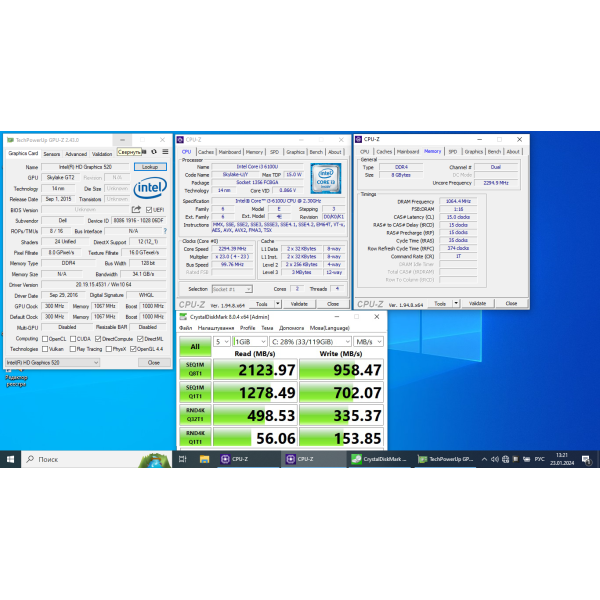Viewport: 600px width, 600px height.
Task: Click the Lookup button in GPU-Z
Action: coord(150,167)
